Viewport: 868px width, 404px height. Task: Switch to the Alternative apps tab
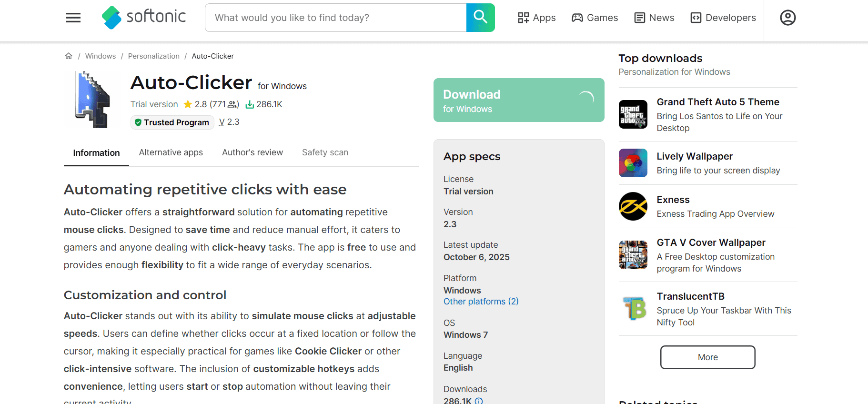pos(171,152)
